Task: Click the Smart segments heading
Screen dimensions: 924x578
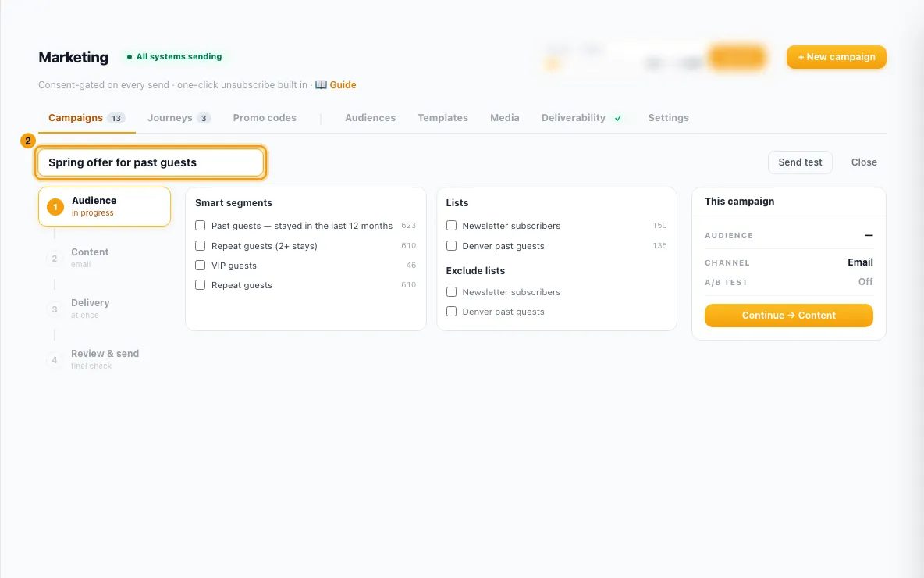Action: (x=233, y=203)
